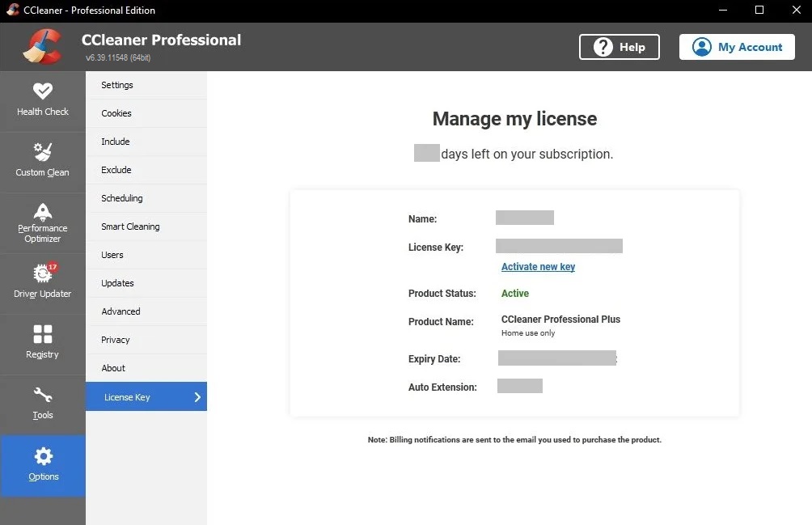Go to the Updates page
Image resolution: width=812 pixels, height=525 pixels.
[146, 283]
